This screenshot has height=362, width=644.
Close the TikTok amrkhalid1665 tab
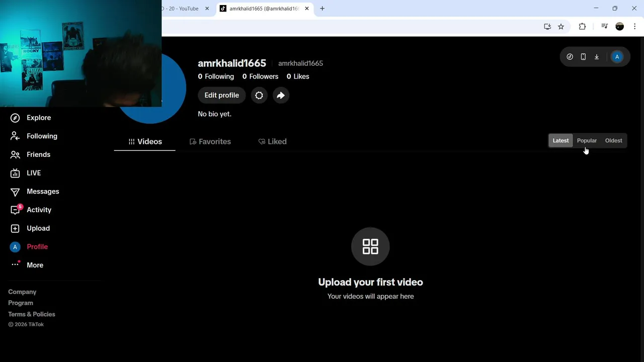coord(306,9)
